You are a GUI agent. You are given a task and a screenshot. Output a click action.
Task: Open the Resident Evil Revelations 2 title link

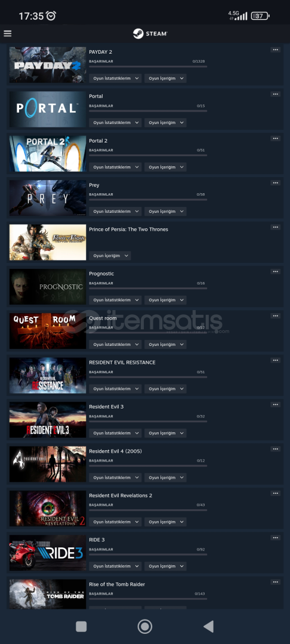pyautogui.click(x=121, y=496)
